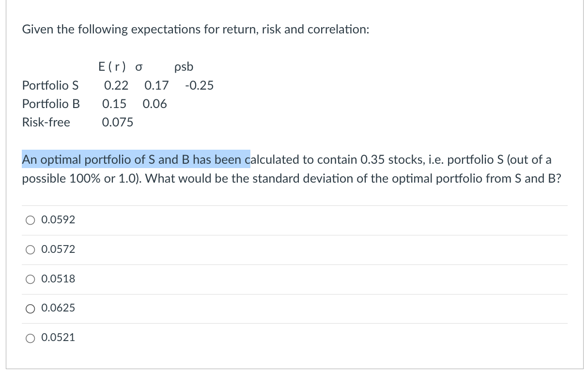Click the sigma column header
This screenshot has height=373, width=588.
pyautogui.click(x=138, y=67)
